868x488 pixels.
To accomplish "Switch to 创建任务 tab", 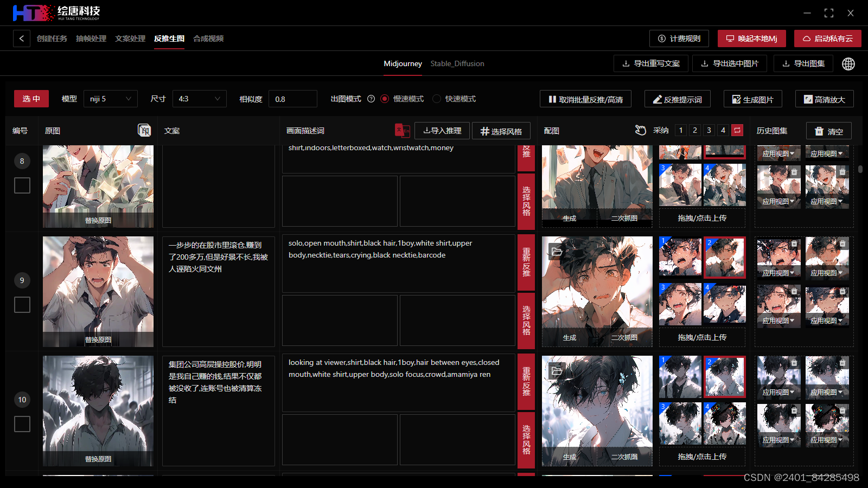I will coord(52,38).
